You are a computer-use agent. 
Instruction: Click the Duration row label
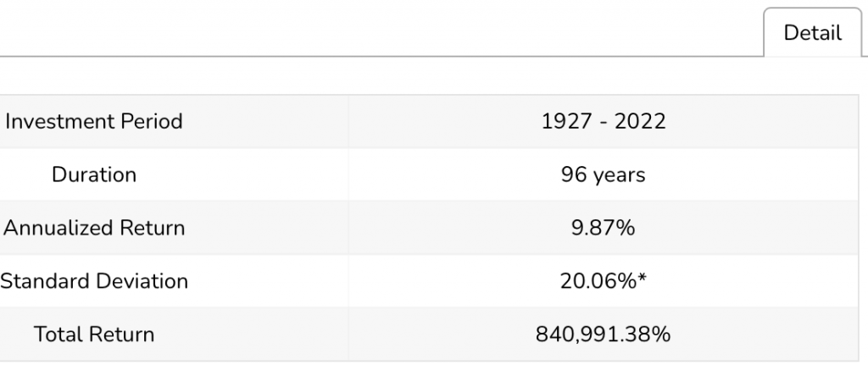(93, 174)
